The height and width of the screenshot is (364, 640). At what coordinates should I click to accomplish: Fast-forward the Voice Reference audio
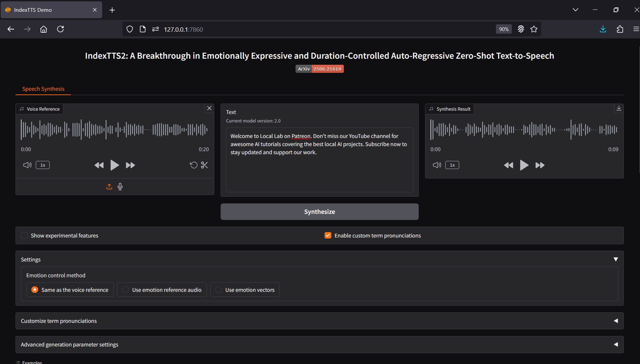point(130,165)
